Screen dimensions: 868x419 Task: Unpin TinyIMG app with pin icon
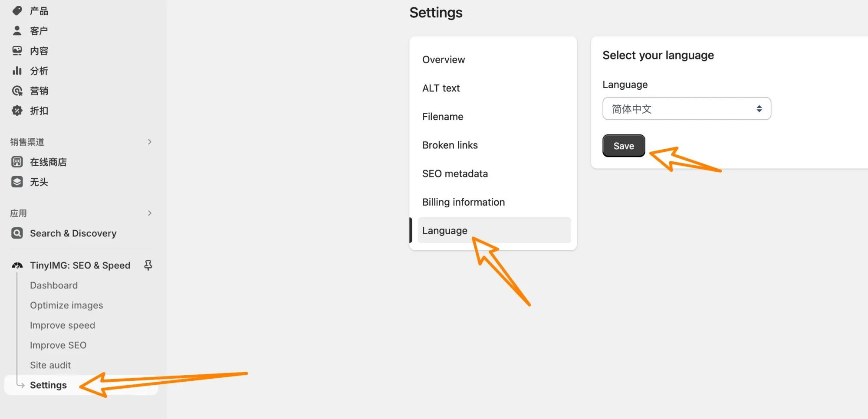click(148, 265)
